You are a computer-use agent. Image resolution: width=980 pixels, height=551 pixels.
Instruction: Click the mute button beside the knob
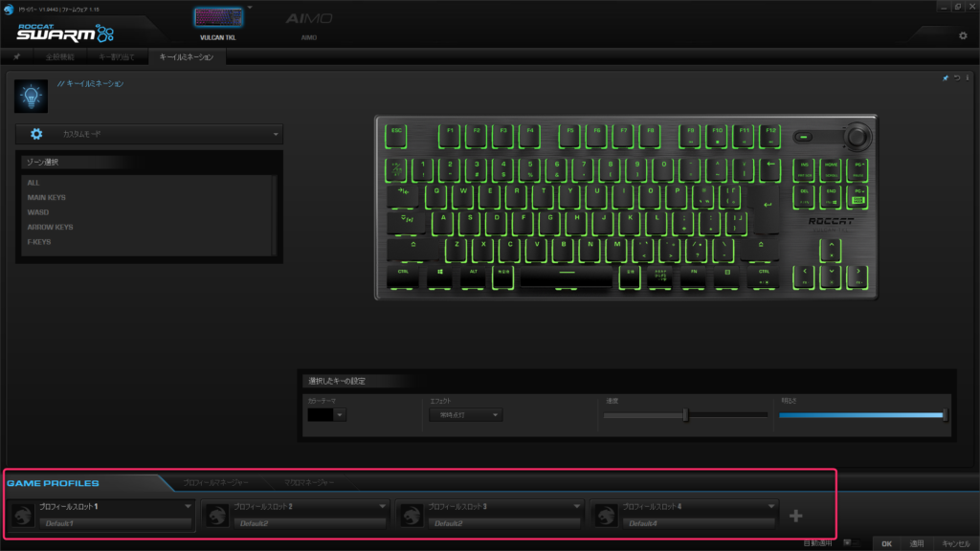804,137
